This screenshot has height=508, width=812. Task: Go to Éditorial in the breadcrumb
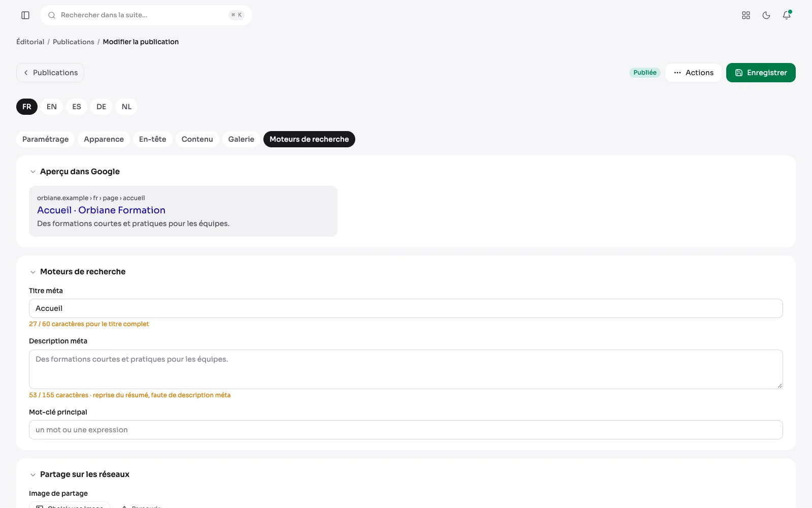30,42
